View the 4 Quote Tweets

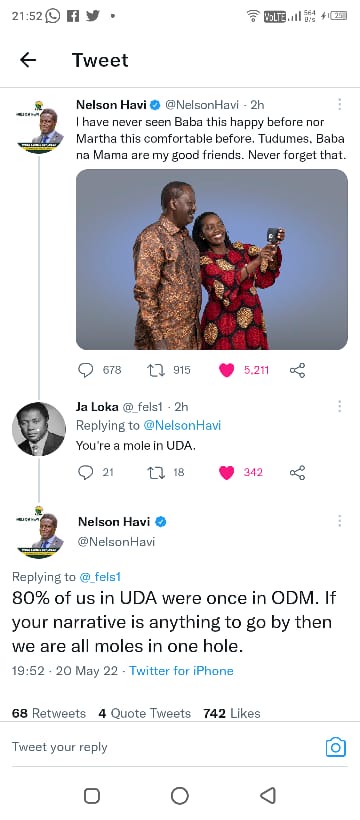[x=144, y=713]
